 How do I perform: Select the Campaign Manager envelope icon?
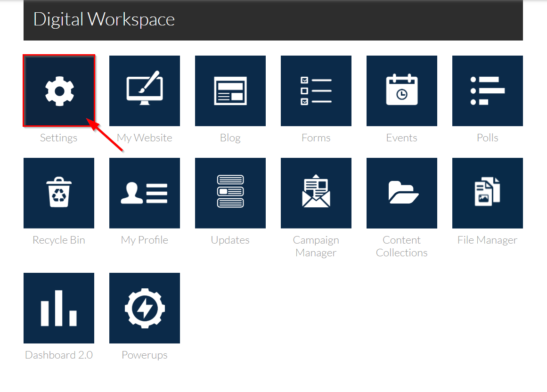click(x=316, y=193)
